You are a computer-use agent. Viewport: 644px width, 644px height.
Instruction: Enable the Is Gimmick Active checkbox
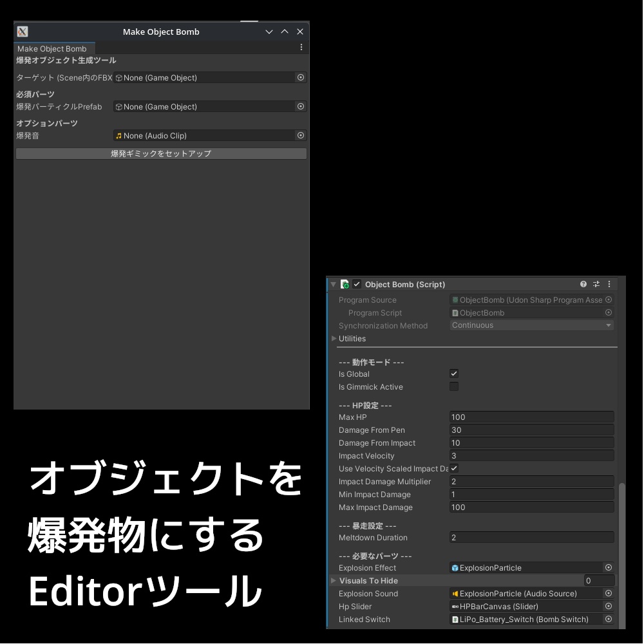point(454,386)
